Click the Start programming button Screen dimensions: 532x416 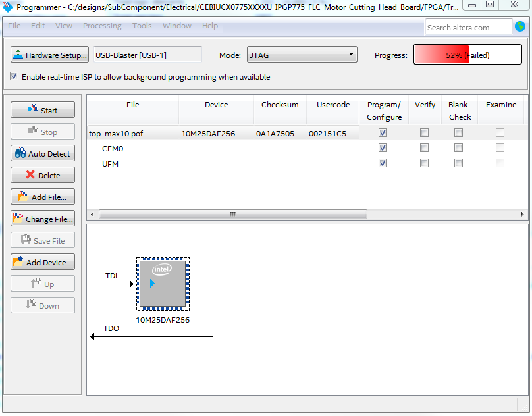pos(43,110)
